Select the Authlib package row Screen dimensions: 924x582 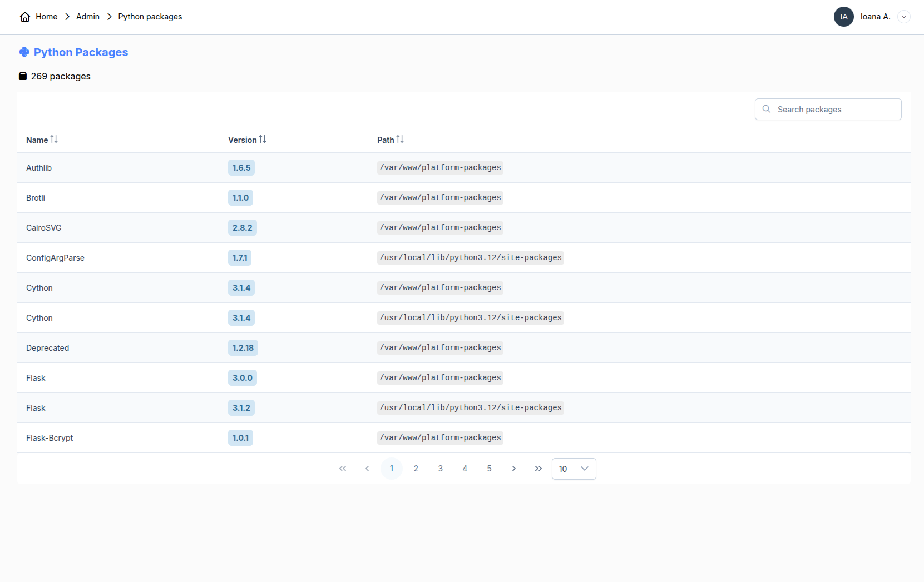click(39, 168)
